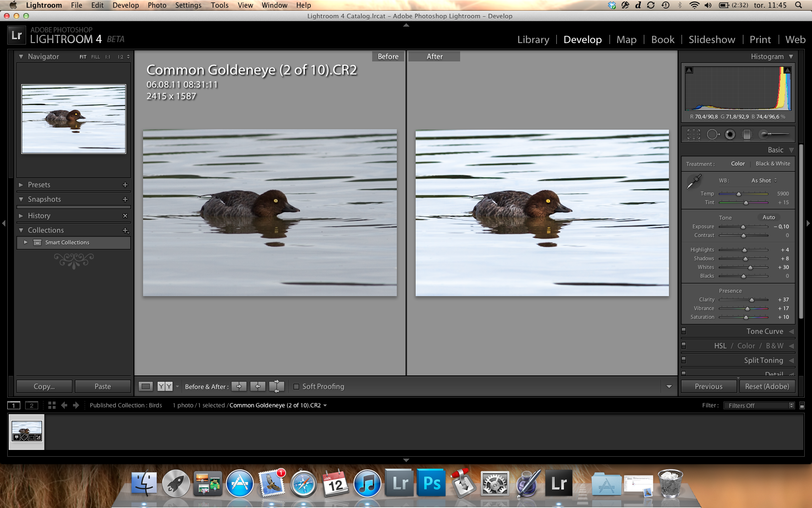Toggle shadow clipping indicator in histogram
The image size is (812, 508).
(689, 70)
